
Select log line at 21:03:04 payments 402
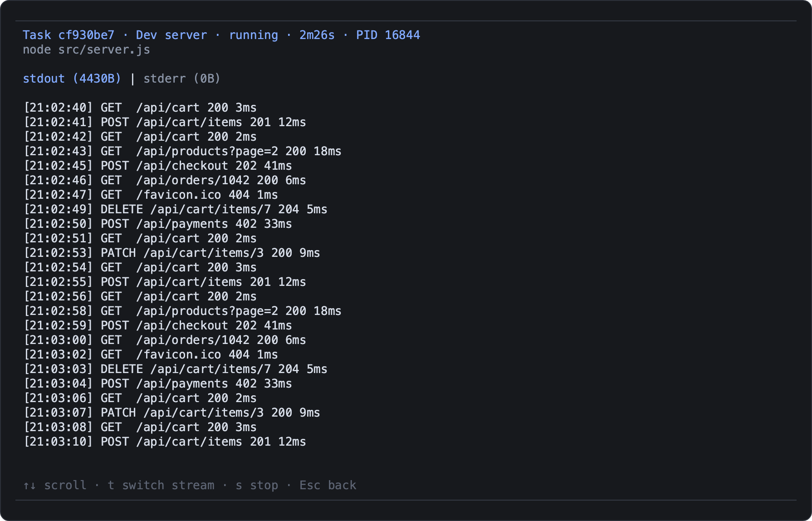point(158,383)
